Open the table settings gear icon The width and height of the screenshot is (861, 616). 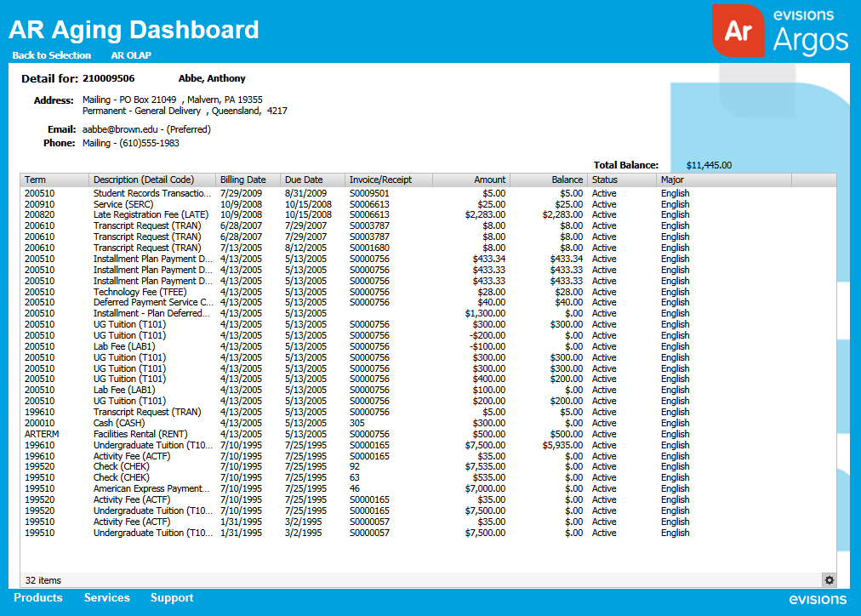coord(829,579)
